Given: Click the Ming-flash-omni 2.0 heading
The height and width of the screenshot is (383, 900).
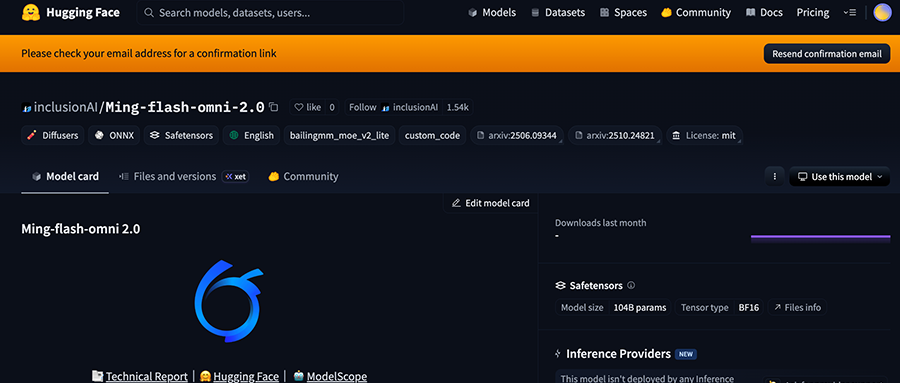Looking at the screenshot, I should tap(81, 229).
